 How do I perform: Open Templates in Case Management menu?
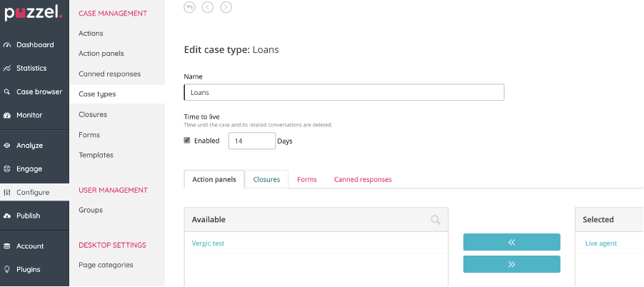point(96,155)
